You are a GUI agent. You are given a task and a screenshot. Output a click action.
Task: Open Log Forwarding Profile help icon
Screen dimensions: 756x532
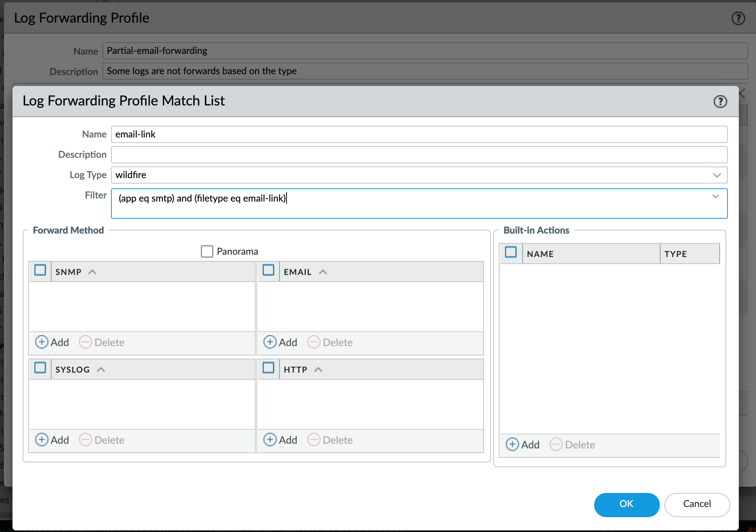(738, 18)
